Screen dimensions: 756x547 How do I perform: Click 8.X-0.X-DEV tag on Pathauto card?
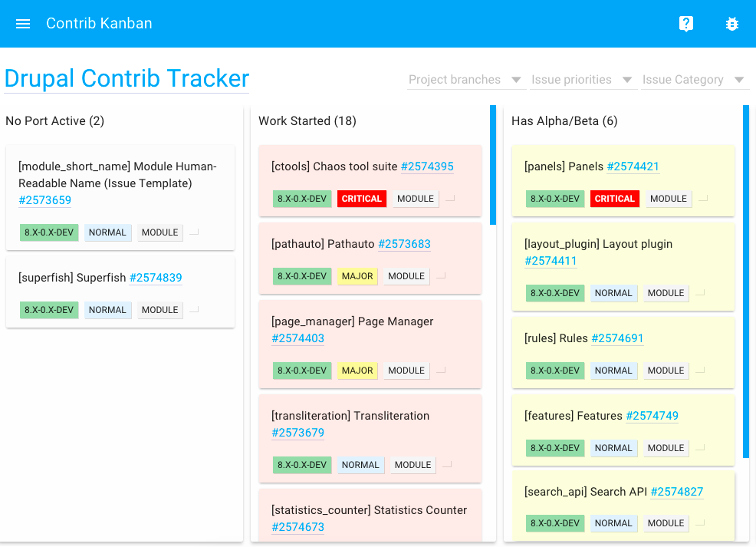(x=302, y=276)
